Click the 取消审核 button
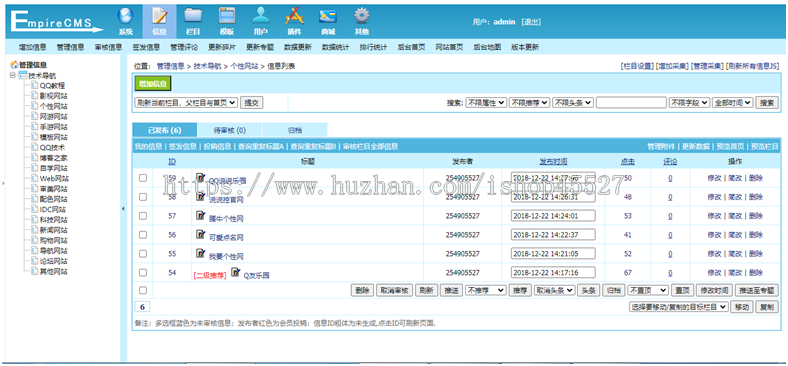This screenshot has height=366, width=788. (395, 291)
